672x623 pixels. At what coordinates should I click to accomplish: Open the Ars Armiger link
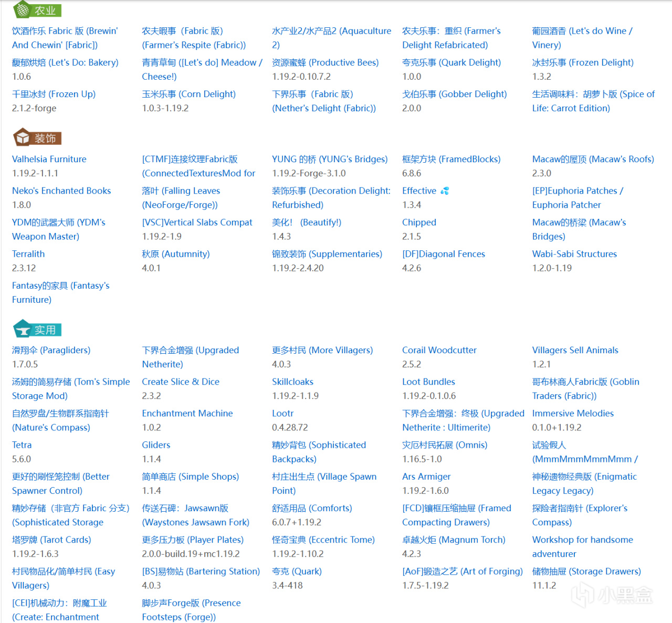[426, 476]
